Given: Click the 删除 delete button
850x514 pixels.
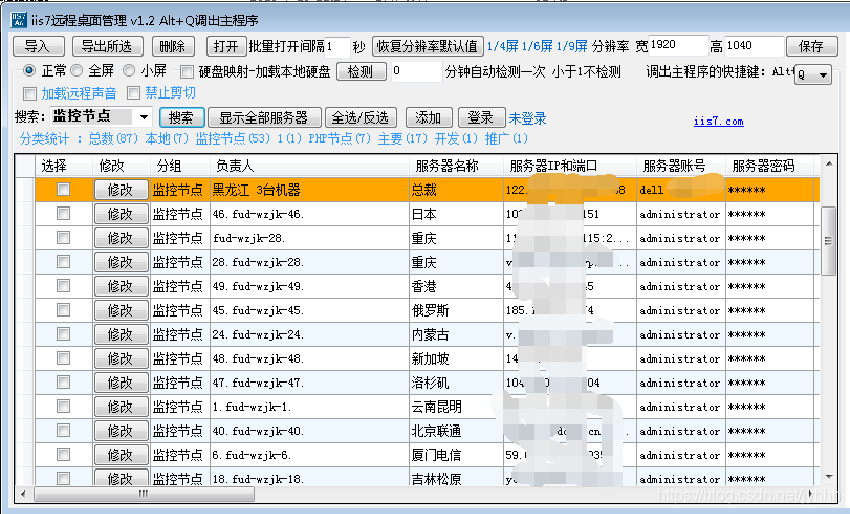Looking at the screenshot, I should 173,47.
